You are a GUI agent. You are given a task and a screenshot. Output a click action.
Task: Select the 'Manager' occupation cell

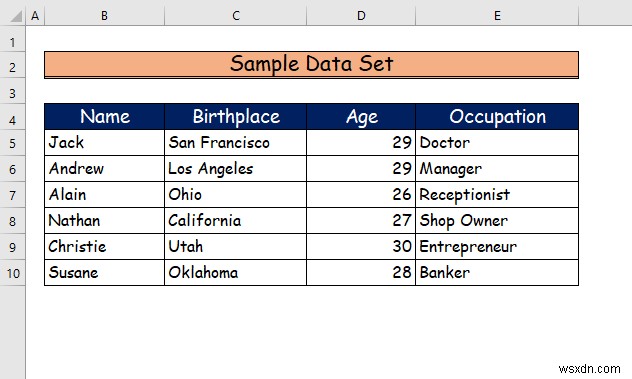[x=497, y=169]
